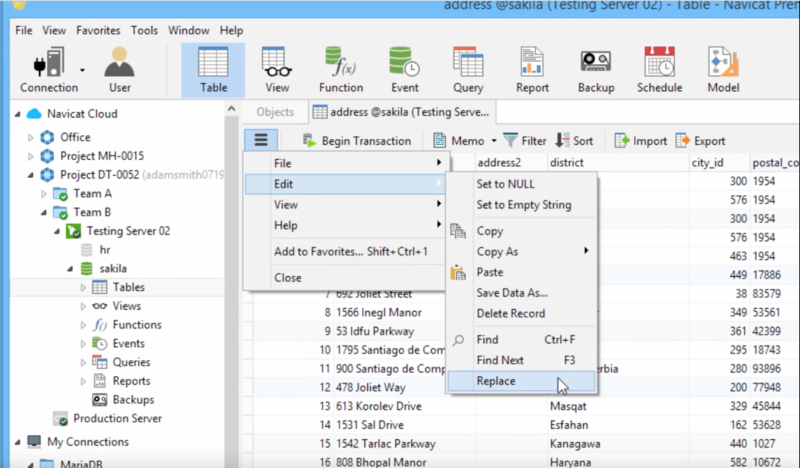Select Views in the tree

click(x=127, y=306)
